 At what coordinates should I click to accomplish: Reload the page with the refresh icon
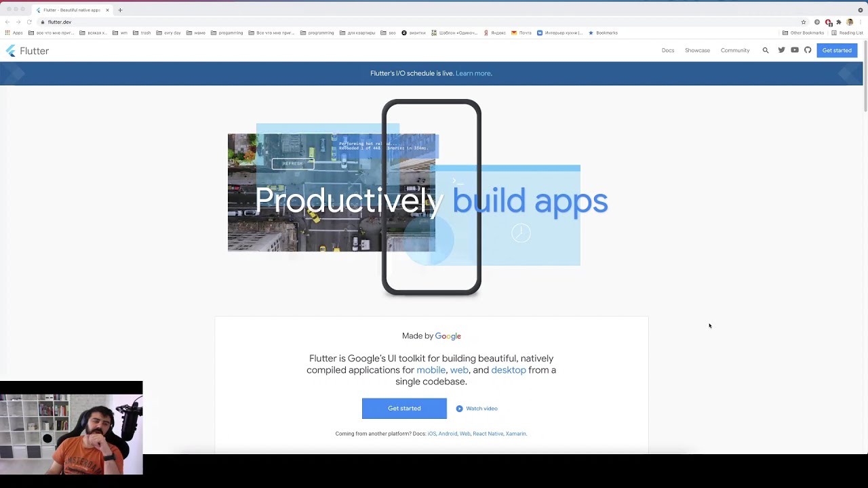pyautogui.click(x=29, y=22)
